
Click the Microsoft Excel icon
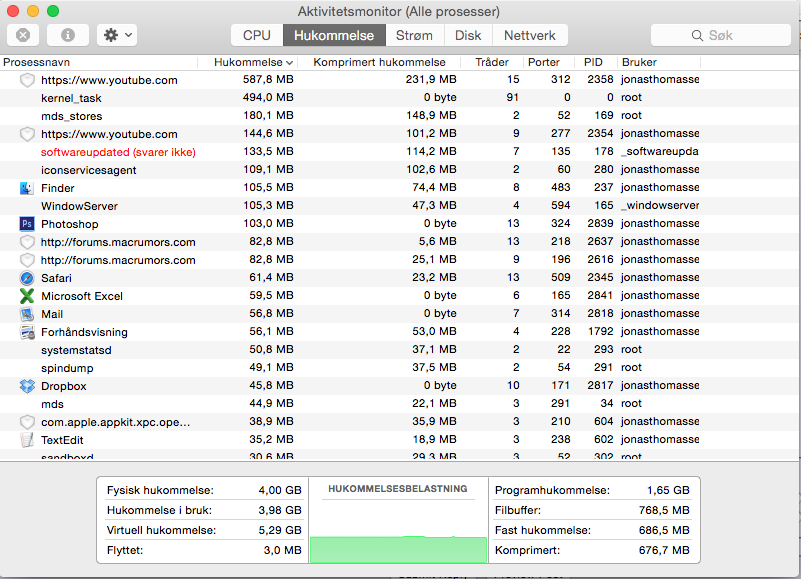(27, 296)
